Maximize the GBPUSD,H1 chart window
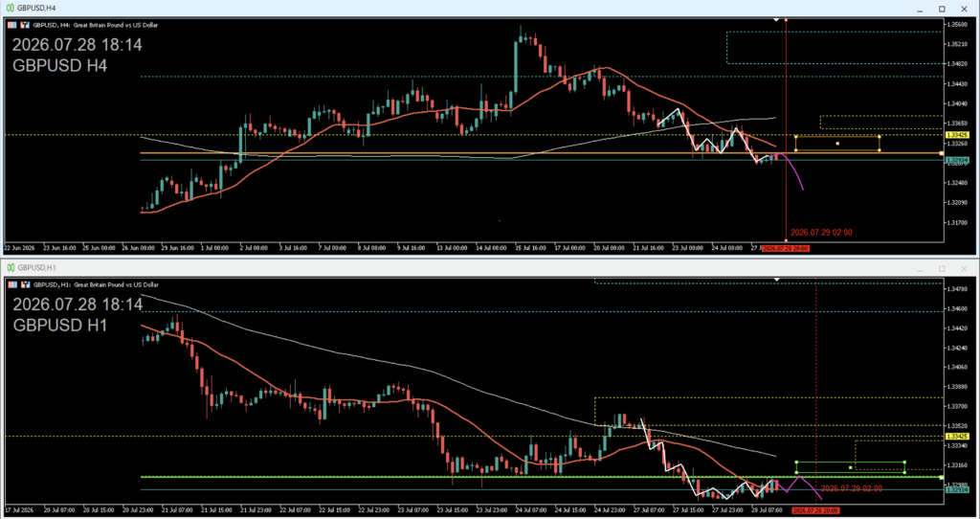The image size is (980, 519). click(942, 269)
